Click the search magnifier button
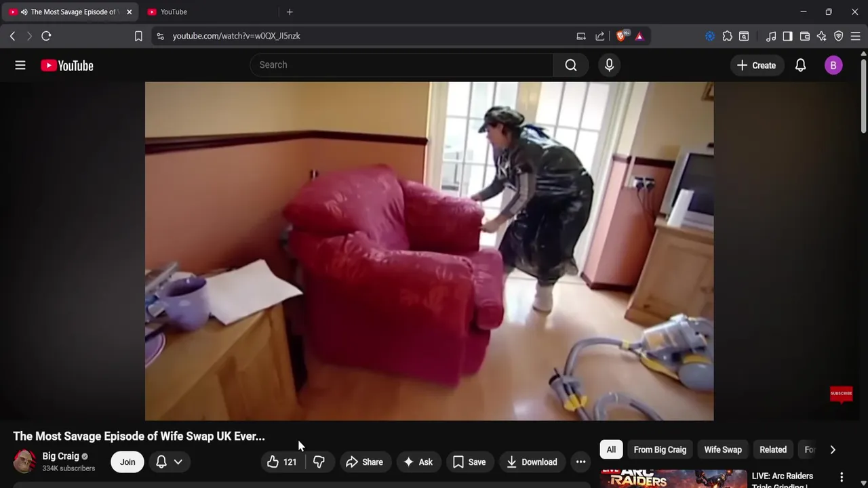Image resolution: width=868 pixels, height=488 pixels. (x=571, y=65)
